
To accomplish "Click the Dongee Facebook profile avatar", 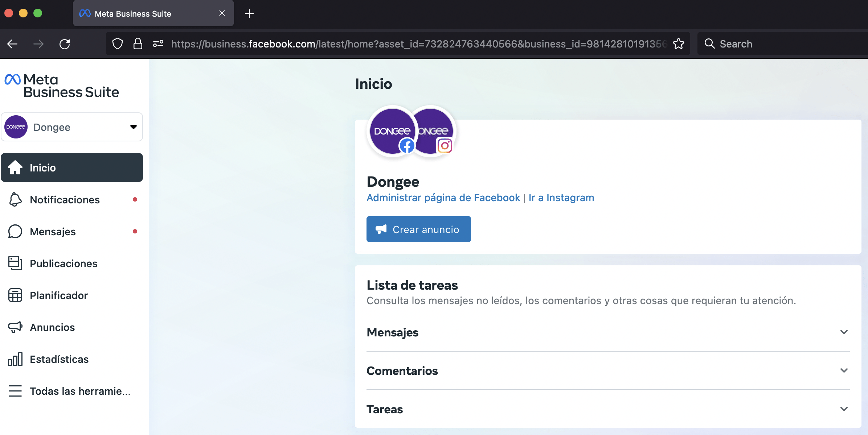I will [392, 131].
